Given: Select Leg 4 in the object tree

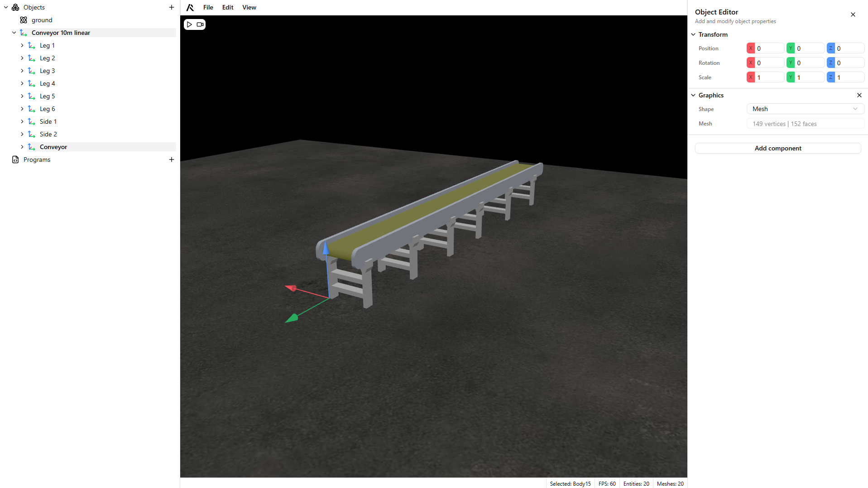Looking at the screenshot, I should pyautogui.click(x=47, y=83).
